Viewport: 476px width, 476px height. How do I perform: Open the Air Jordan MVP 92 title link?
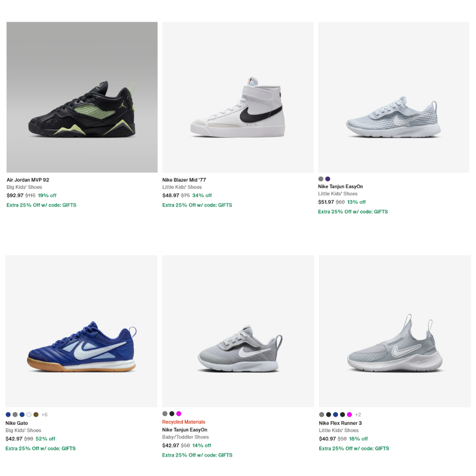[x=28, y=180]
